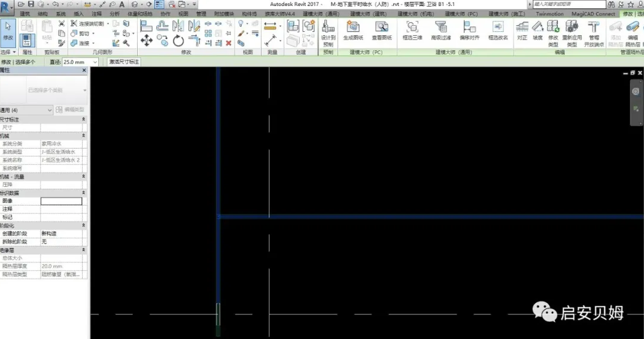Select the Align tool icon
Image resolution: width=644 pixels, height=339 pixels.
146,26
